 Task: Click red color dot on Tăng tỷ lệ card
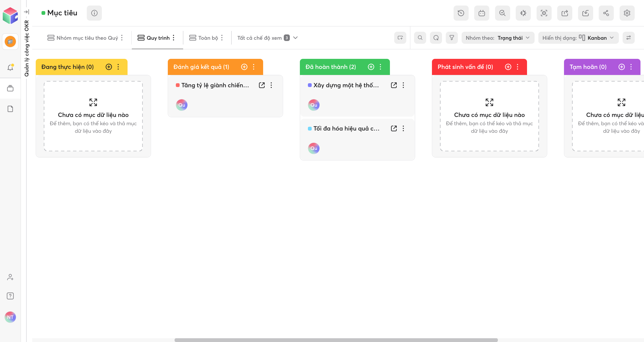[178, 85]
